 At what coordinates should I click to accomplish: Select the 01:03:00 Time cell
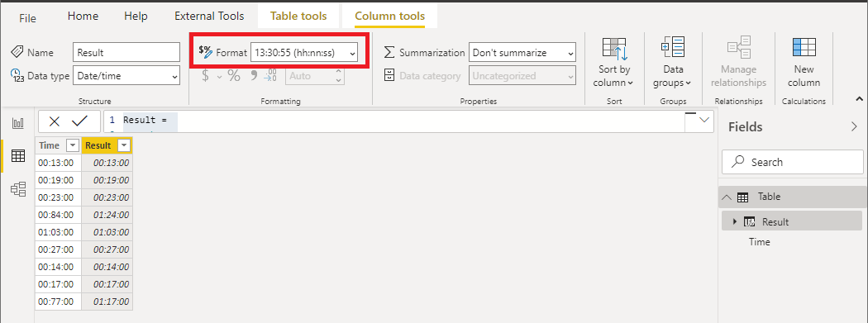coord(58,232)
